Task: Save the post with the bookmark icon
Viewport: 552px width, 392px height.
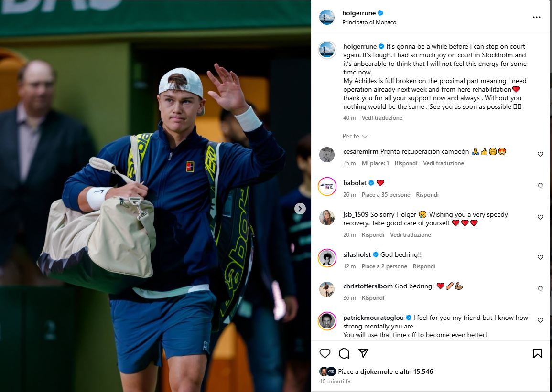Action: point(537,353)
